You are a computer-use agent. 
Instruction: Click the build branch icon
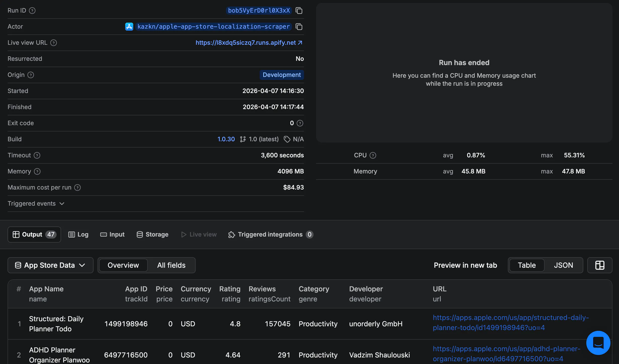coord(243,139)
